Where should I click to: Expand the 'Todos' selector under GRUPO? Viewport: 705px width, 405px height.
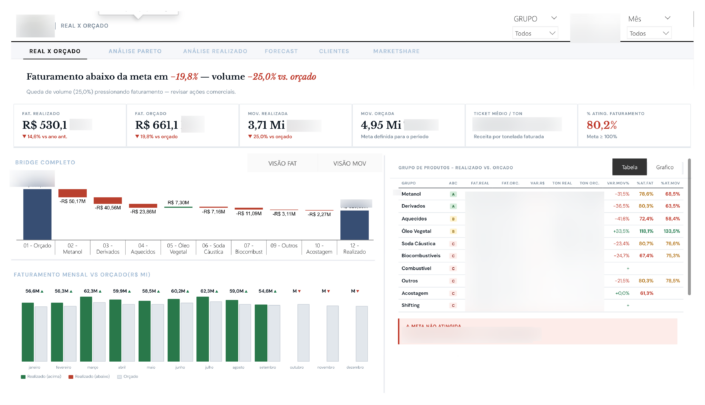click(534, 33)
